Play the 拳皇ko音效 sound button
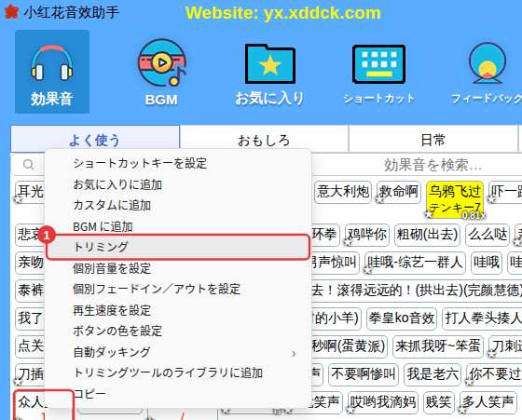522x420 pixels. coord(402,318)
